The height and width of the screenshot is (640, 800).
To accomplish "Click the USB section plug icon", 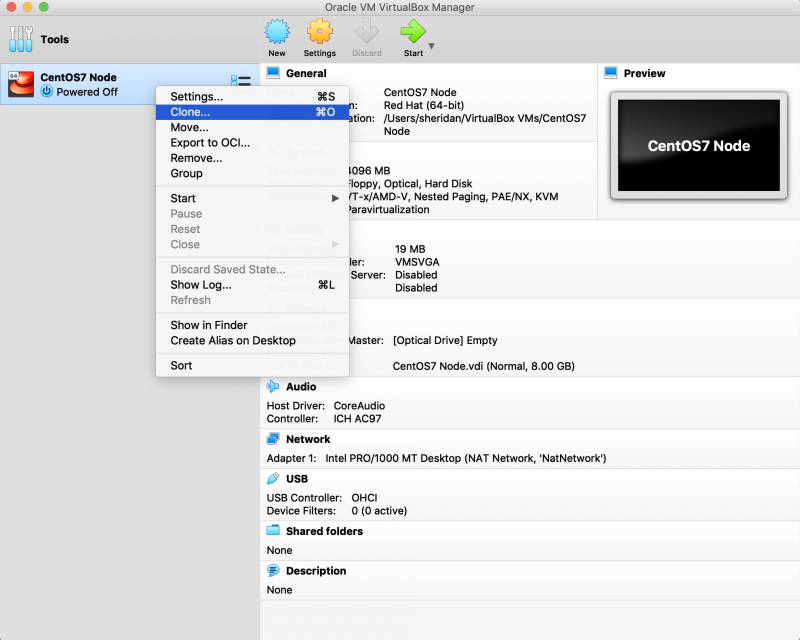I will point(273,479).
